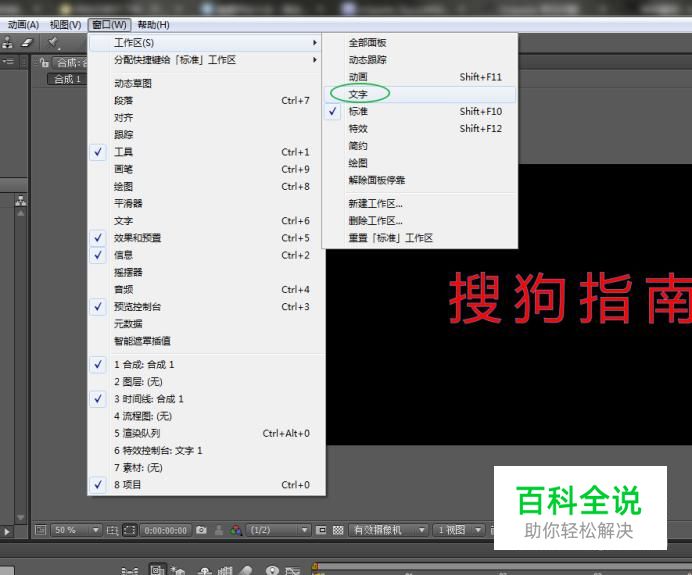Viewport: 692px width, 575px height.
Task: Open the 50% magnification dropdown
Action: point(77,530)
